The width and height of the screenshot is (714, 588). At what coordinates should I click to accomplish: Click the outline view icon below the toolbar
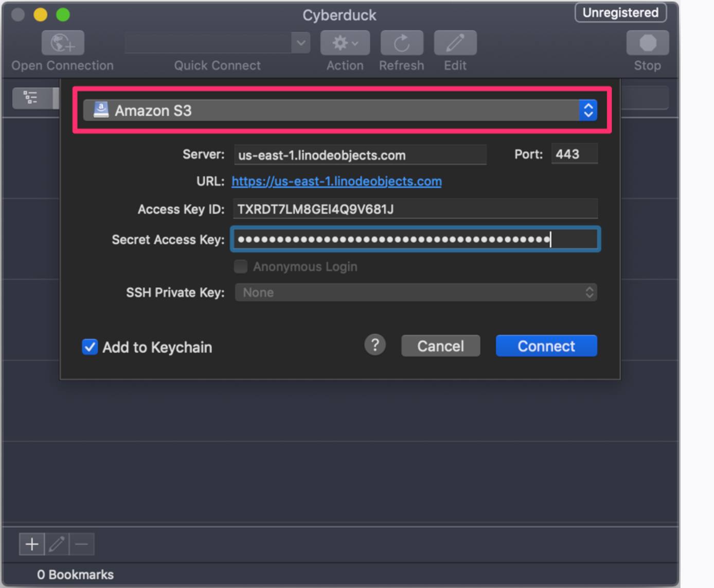click(30, 97)
